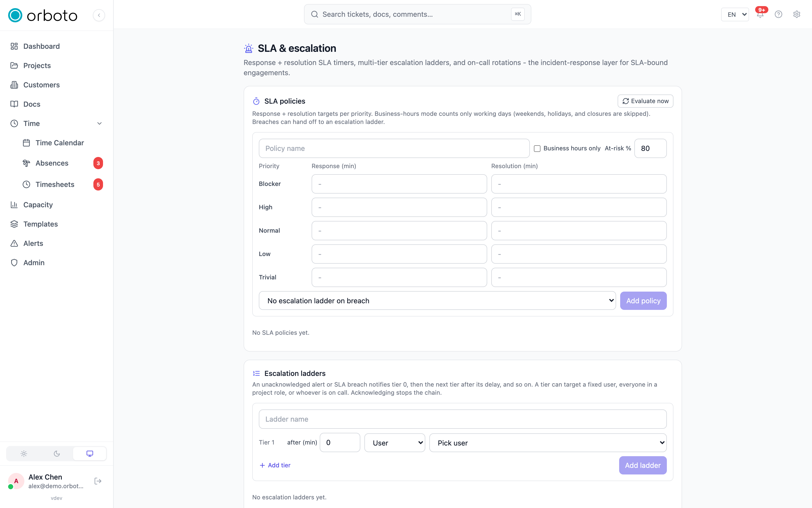
Task: Click the Evaluate now button
Action: tap(645, 101)
